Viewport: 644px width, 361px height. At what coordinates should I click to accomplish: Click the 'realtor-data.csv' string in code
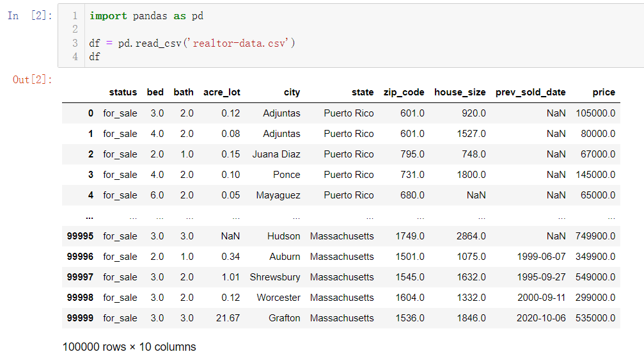tap(239, 43)
